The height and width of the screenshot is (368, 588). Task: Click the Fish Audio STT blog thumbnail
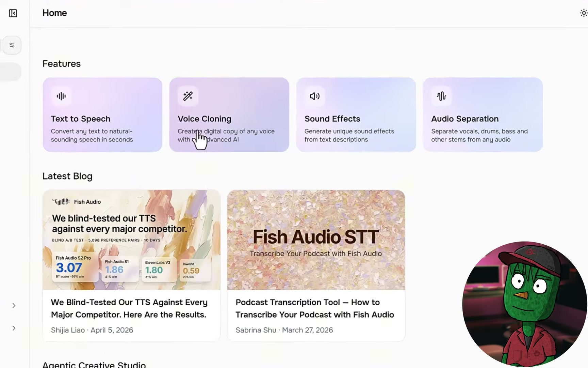(x=316, y=240)
